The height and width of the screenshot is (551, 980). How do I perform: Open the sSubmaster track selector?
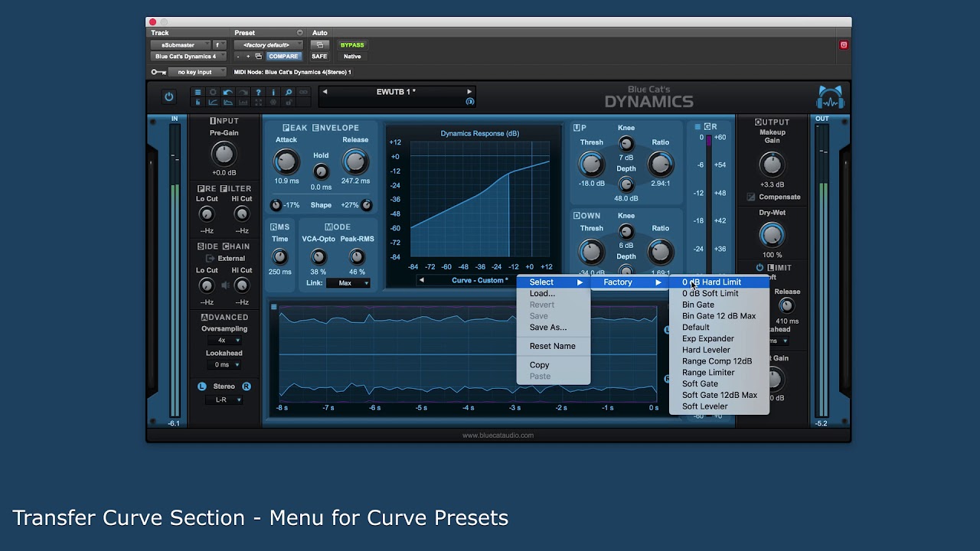click(x=181, y=45)
